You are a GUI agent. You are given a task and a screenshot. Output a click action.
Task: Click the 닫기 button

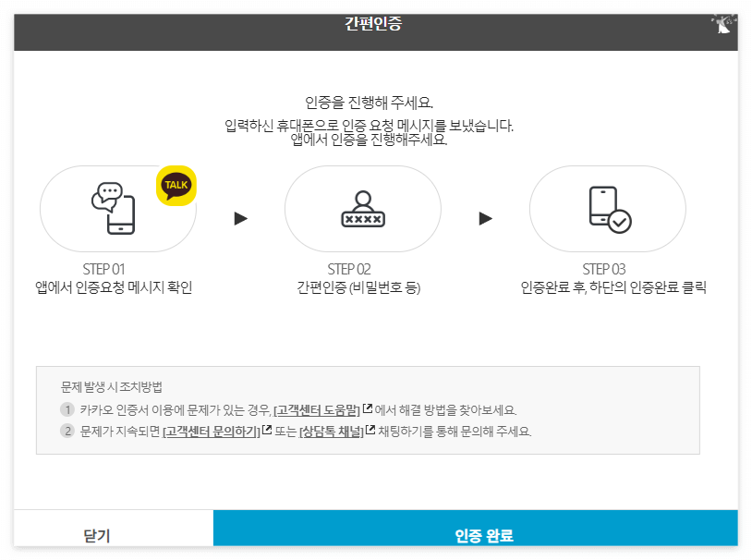pyautogui.click(x=114, y=528)
